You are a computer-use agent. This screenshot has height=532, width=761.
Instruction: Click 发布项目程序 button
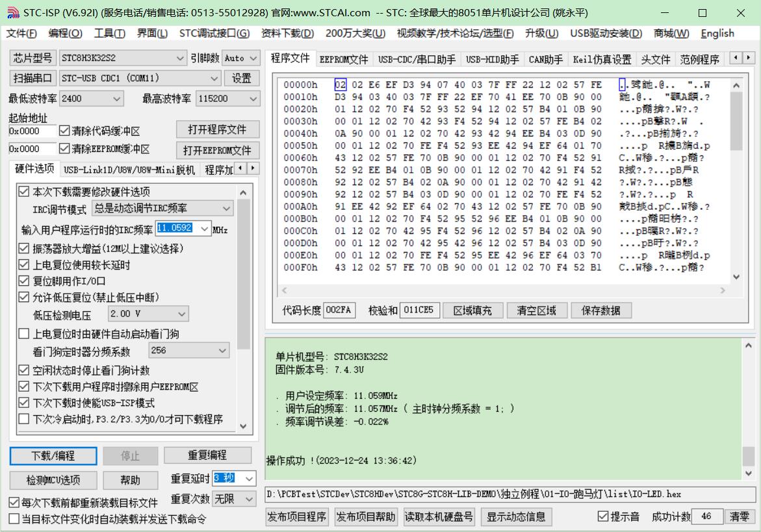tap(296, 517)
